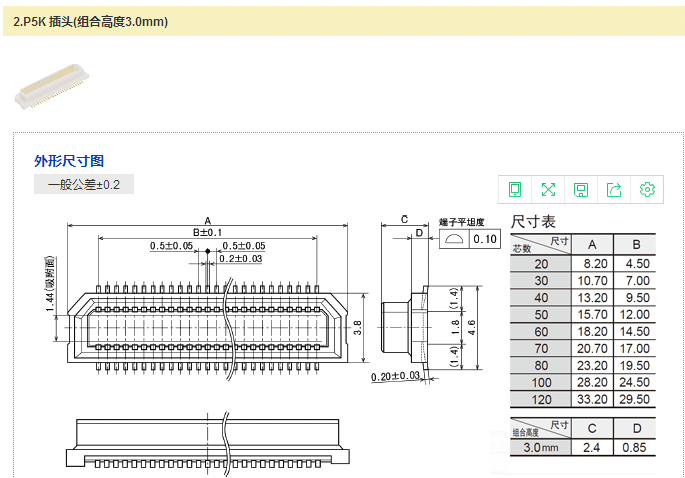This screenshot has width=685, height=478.
Task: Click the save floppy disk icon
Action: (581, 190)
